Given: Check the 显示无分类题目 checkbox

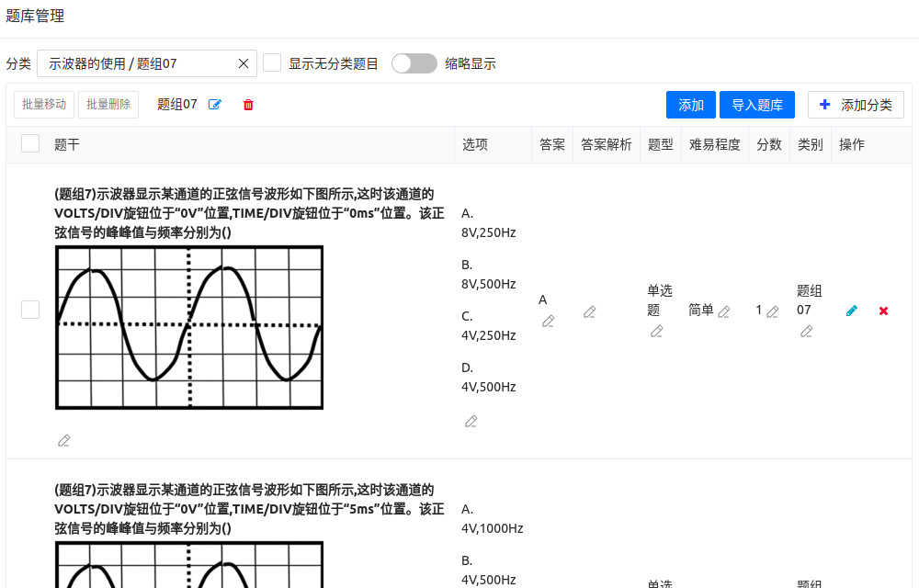Looking at the screenshot, I should point(272,63).
